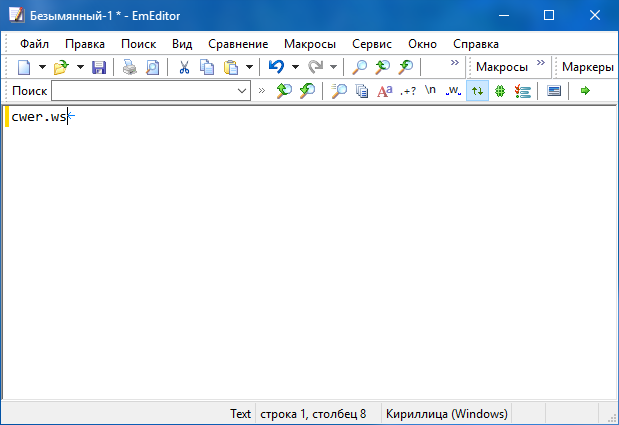Click the Save file floppy disk icon
Viewport: 619px width, 425px height.
point(99,67)
